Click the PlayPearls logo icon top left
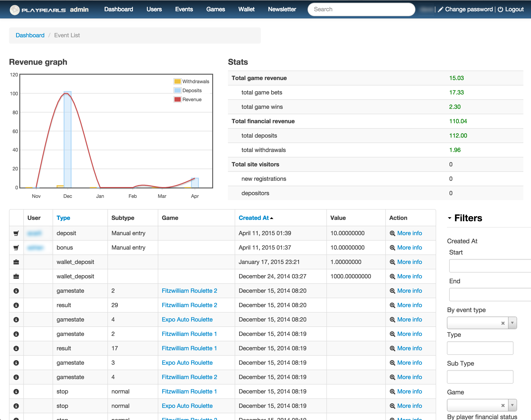The image size is (531, 420). tap(13, 9)
